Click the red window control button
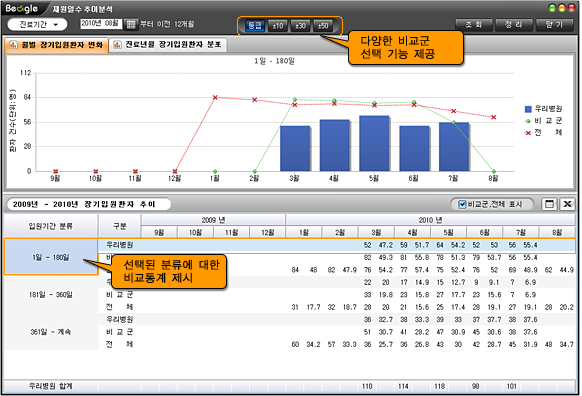Image resolution: width=582 pixels, height=396 pixels. [571, 8]
